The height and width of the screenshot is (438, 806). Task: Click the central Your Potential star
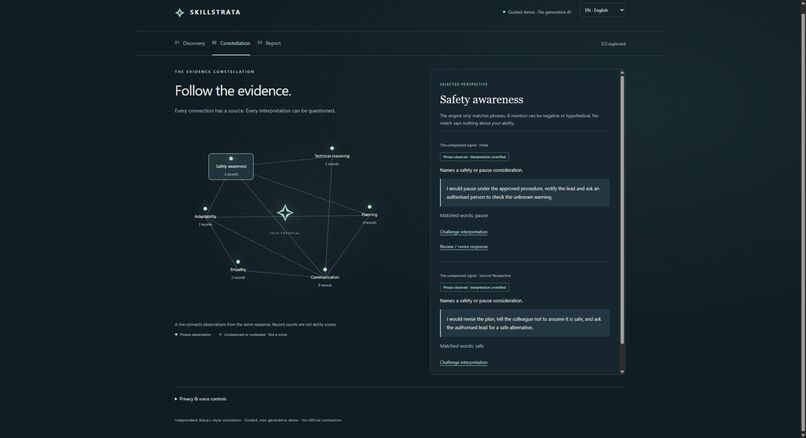coord(285,213)
